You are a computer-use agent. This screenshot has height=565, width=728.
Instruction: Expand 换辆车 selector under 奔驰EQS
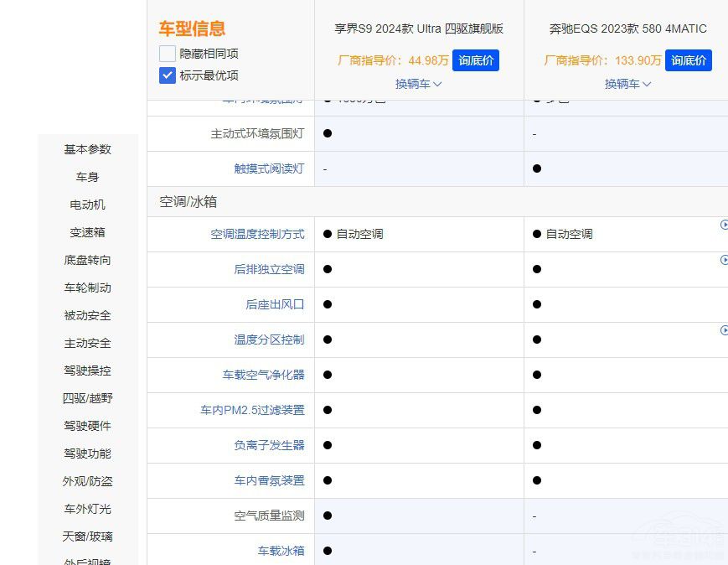point(627,84)
